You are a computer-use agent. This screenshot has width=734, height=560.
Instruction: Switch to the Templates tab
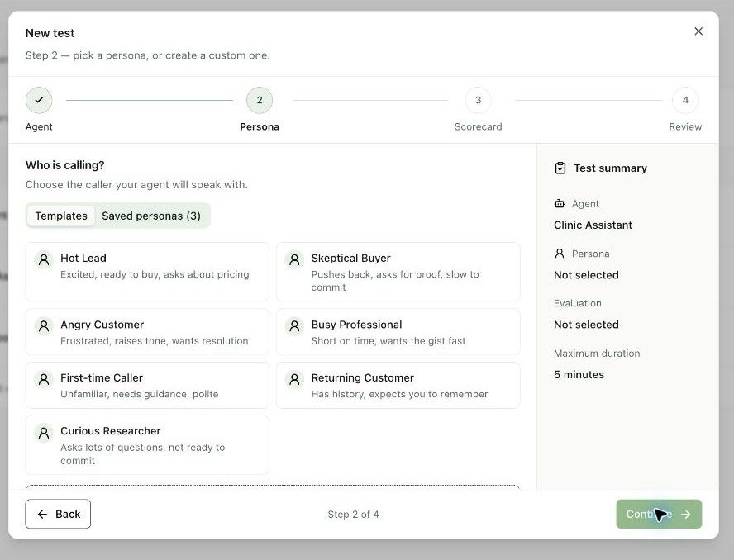[x=61, y=216]
